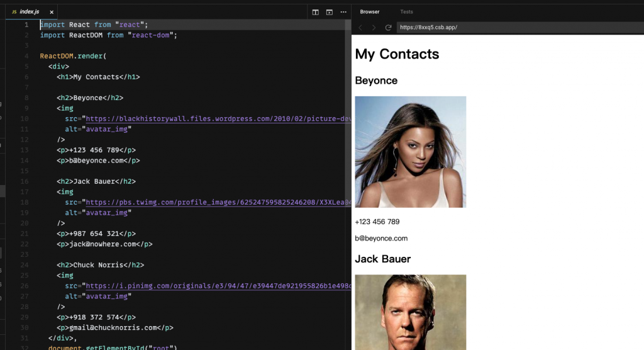This screenshot has height=350, width=644.
Task: Close the index.js editor tab
Action: tap(52, 13)
